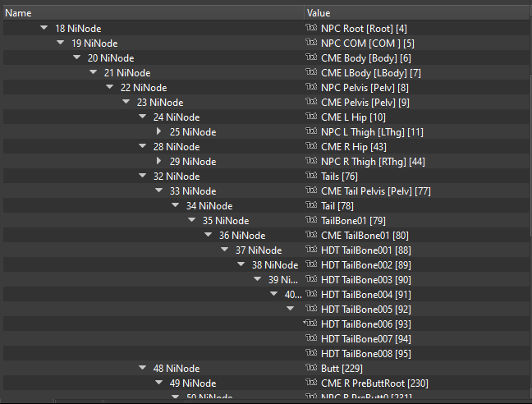Collapse the 18 NiNode tree row
Image resolution: width=532 pixels, height=404 pixels.
coord(44,28)
